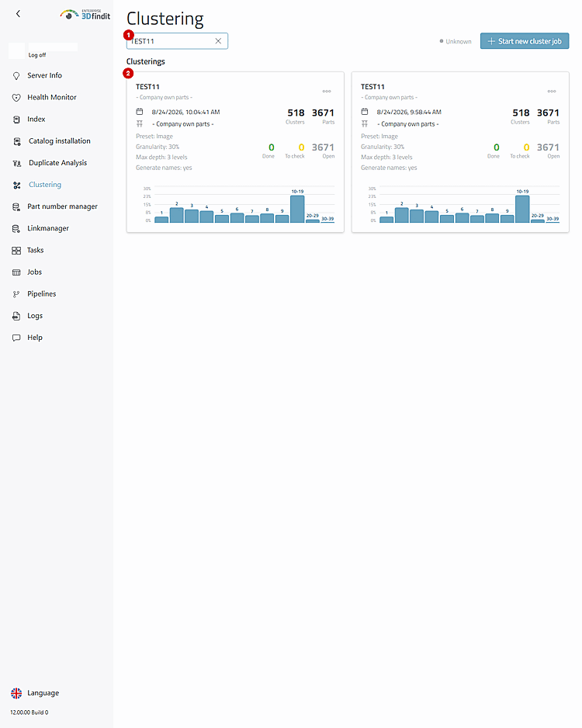Click calendar icon beside 10:04:41 AM date

click(139, 112)
